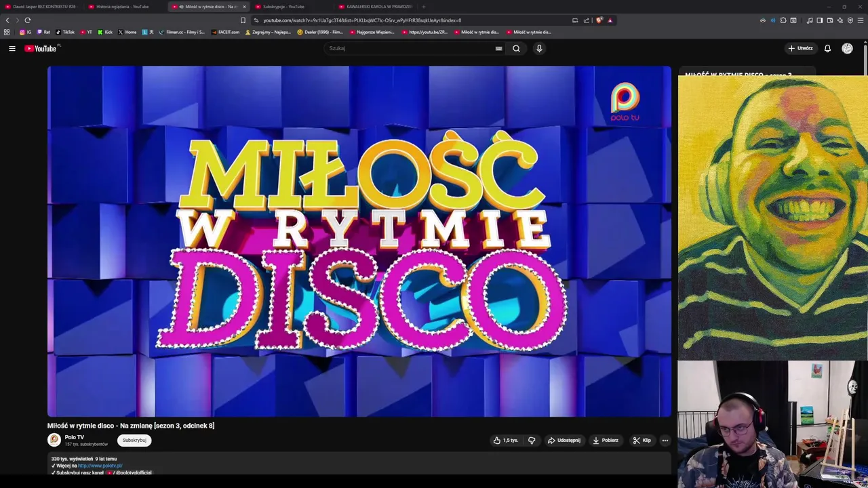Go back with browser back arrow
This screenshot has height=488, width=868.
coord(7,20)
